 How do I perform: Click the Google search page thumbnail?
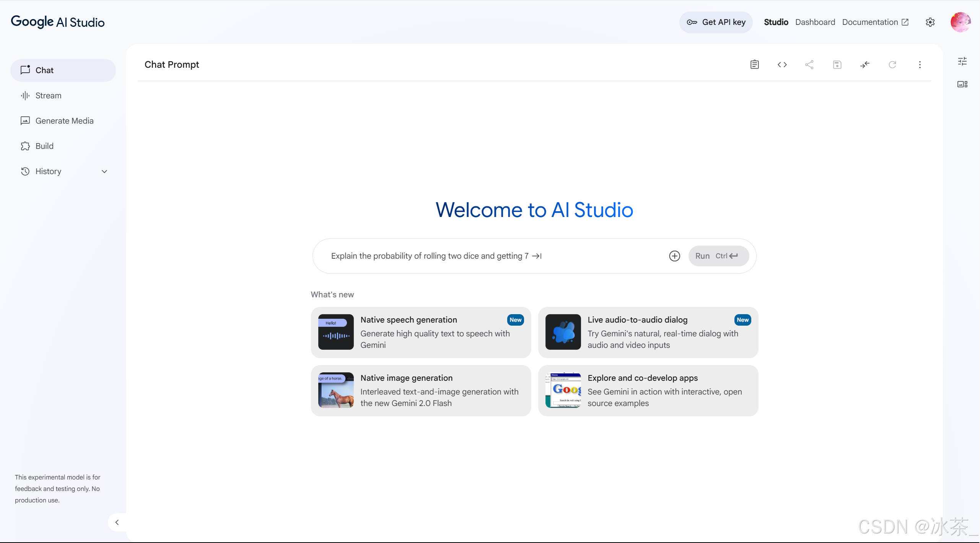coord(563,390)
